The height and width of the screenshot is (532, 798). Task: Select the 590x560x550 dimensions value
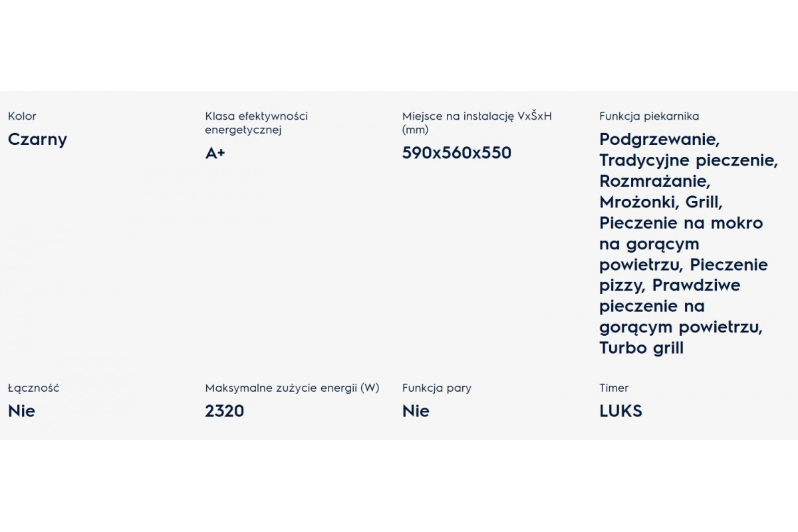point(456,153)
